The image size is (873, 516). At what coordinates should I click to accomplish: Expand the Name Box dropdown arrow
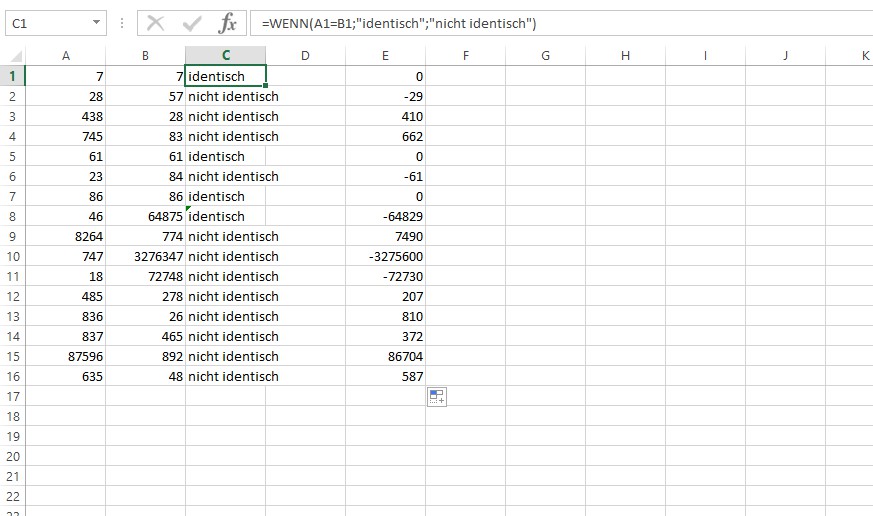coord(96,23)
